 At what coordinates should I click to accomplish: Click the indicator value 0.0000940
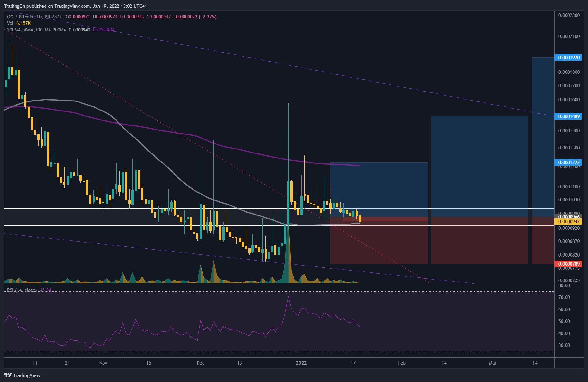[x=79, y=30]
